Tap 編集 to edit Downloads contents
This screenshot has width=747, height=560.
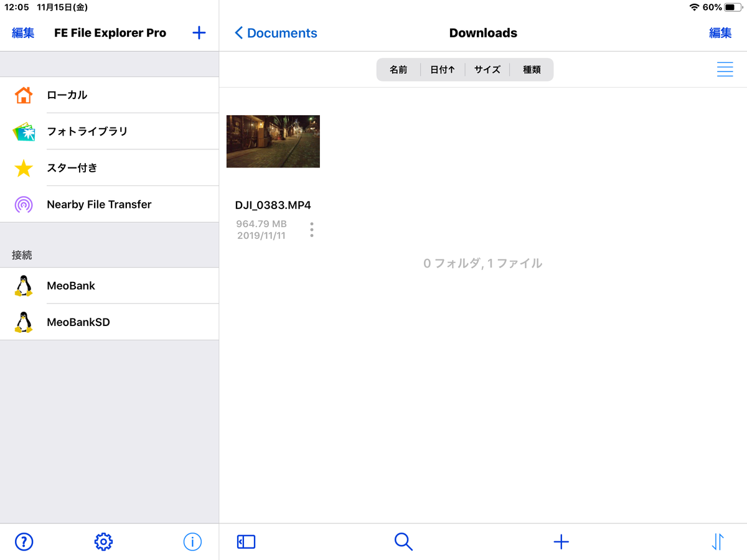[720, 32]
